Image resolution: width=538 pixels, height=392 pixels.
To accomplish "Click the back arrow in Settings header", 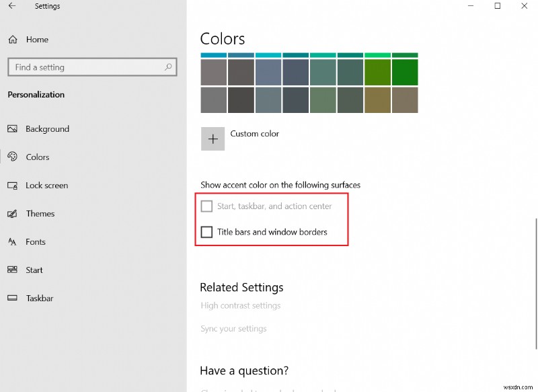I will (12, 6).
